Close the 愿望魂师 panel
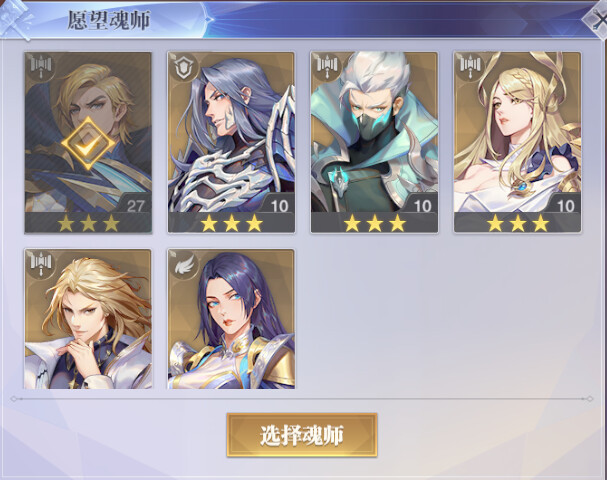The height and width of the screenshot is (480, 607). pyautogui.click(x=597, y=19)
